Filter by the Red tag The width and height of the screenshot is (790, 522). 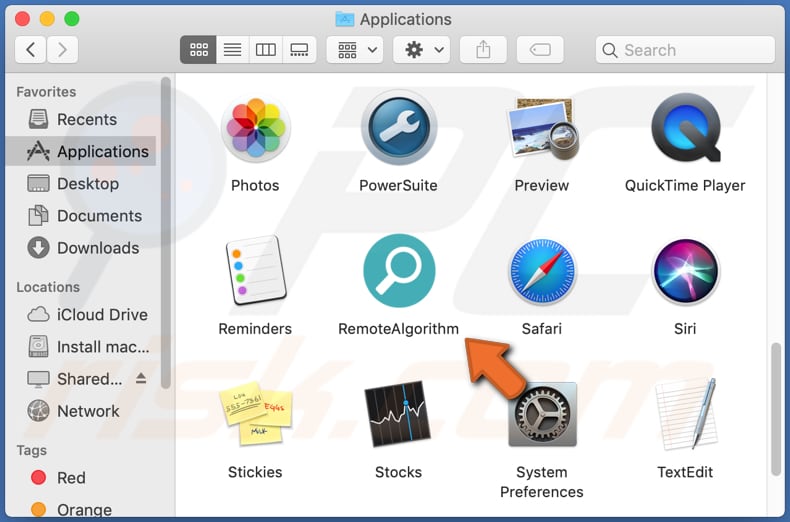[x=81, y=478]
